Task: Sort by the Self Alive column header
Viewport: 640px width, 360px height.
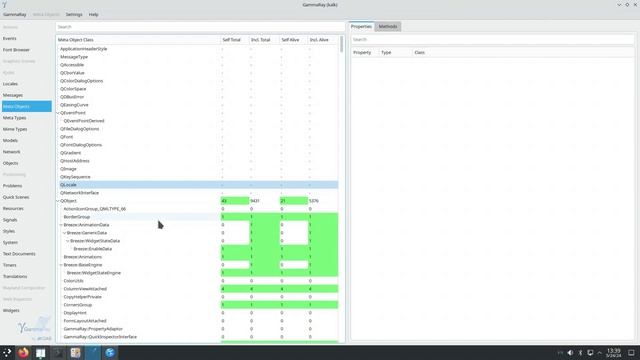Action: 293,40
